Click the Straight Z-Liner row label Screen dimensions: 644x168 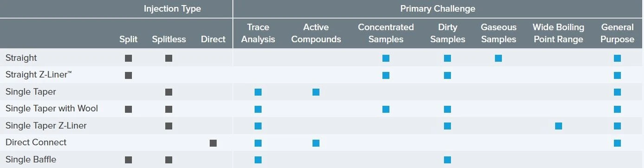[x=39, y=75]
